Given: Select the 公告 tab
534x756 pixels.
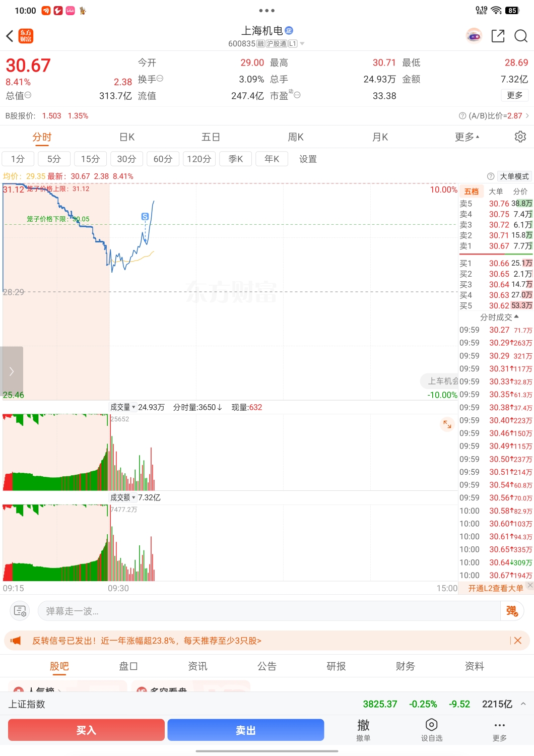Looking at the screenshot, I should click(x=267, y=666).
